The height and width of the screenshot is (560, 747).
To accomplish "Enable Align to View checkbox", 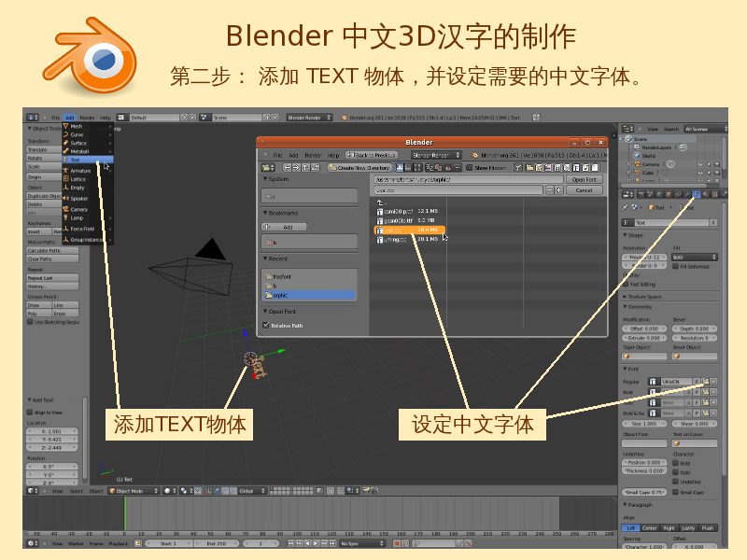I will pyautogui.click(x=30, y=413).
